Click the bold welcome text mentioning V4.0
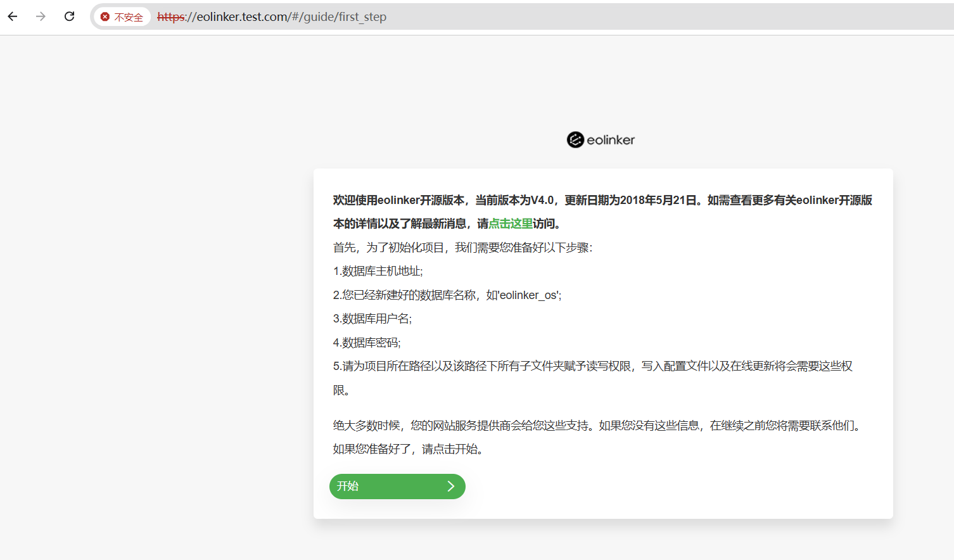Screen dimensions: 954x560 coord(602,212)
